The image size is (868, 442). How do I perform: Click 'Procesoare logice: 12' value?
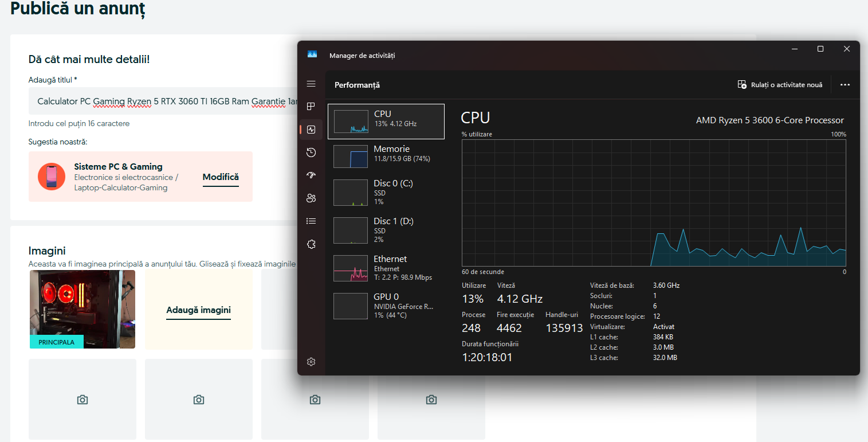tap(657, 316)
